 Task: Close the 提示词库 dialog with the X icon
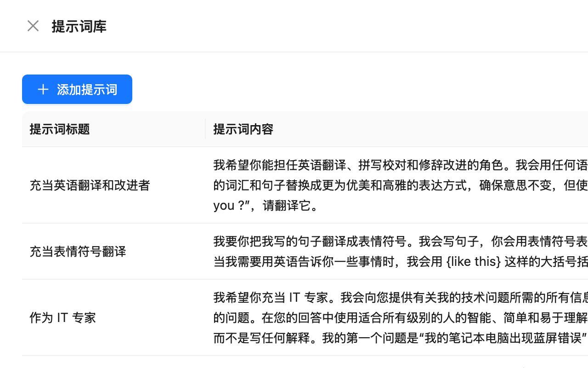point(33,26)
